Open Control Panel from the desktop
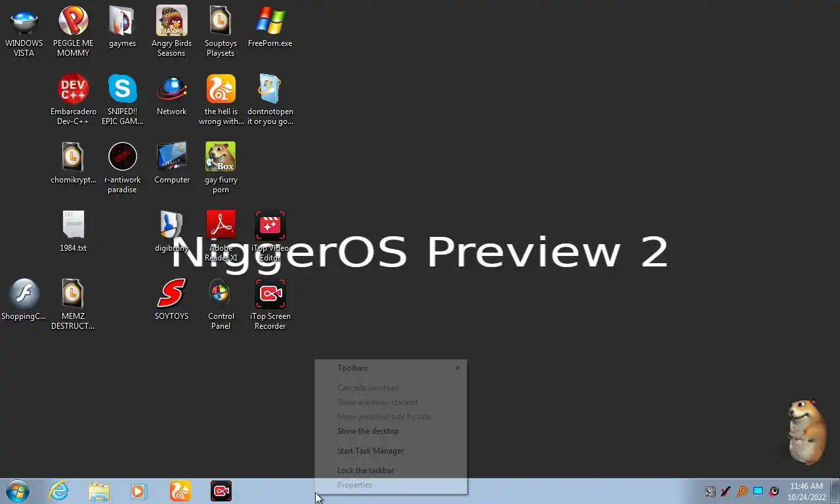Image resolution: width=840 pixels, height=504 pixels. point(220,304)
